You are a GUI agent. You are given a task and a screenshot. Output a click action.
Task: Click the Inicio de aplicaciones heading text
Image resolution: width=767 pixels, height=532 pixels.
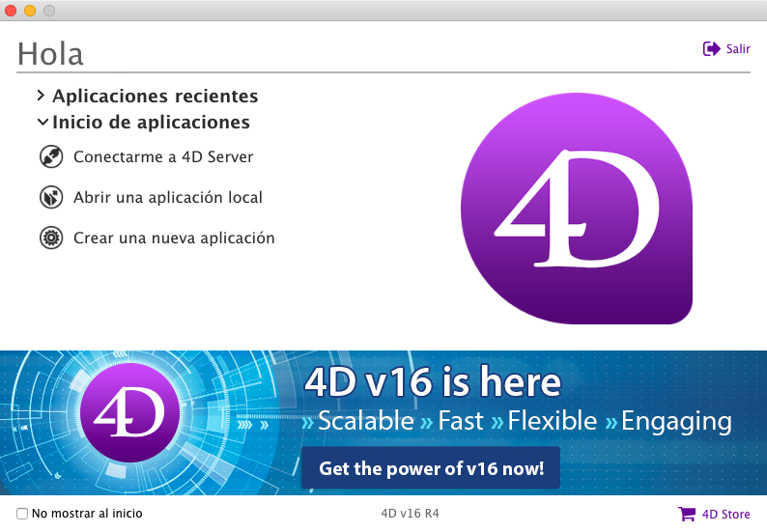click(151, 123)
